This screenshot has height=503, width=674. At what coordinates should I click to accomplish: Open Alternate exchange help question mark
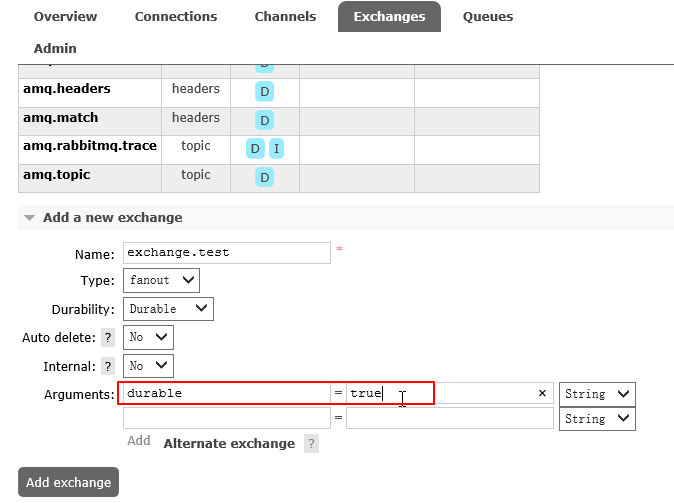pyautogui.click(x=311, y=443)
